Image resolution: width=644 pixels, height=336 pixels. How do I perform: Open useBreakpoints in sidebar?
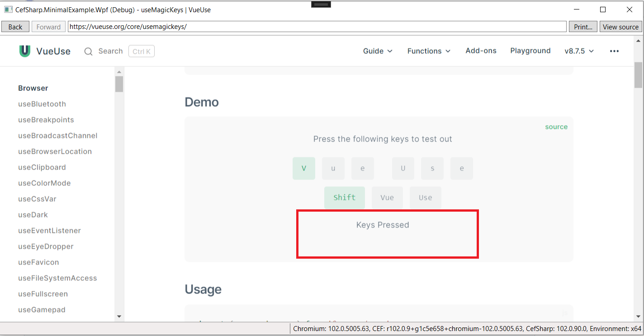pyautogui.click(x=46, y=120)
